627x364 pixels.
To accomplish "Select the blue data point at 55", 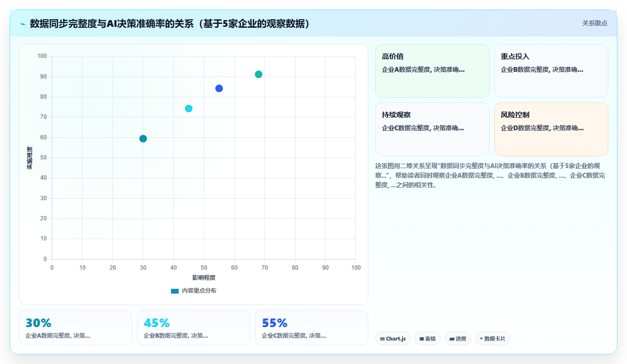I will (219, 88).
